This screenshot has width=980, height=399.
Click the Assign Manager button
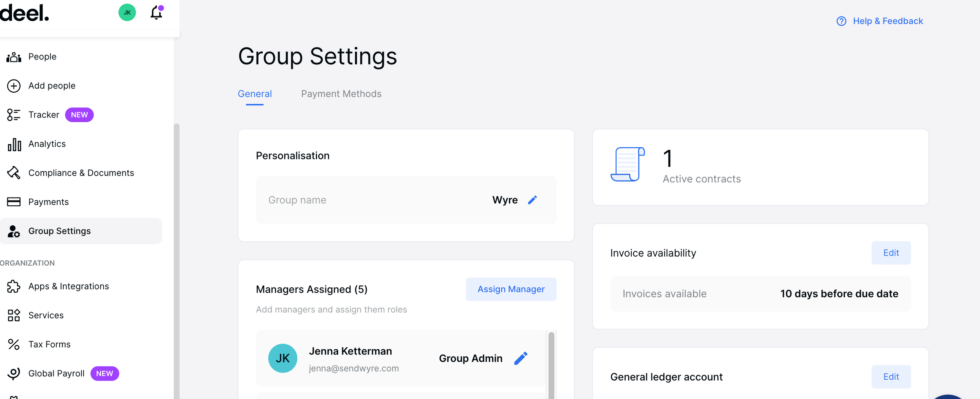coord(511,289)
